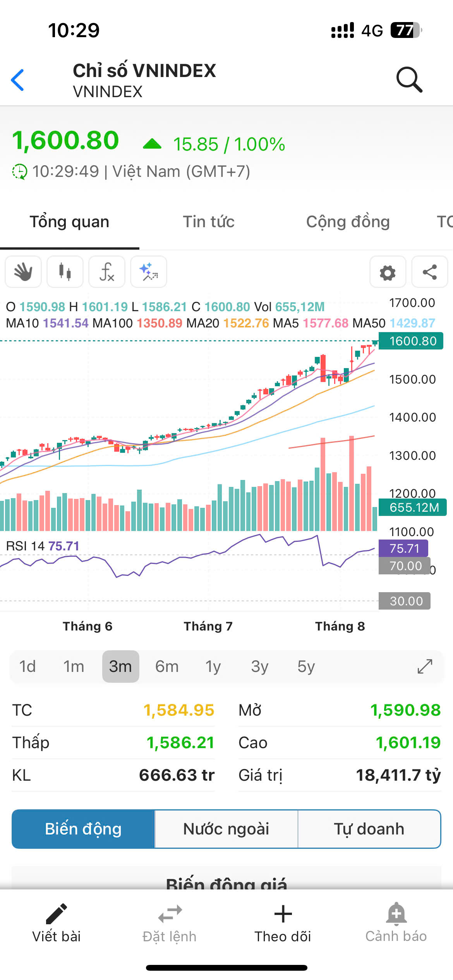Open the fx indicators tool
Image resolution: width=453 pixels, height=980 pixels.
tap(107, 272)
